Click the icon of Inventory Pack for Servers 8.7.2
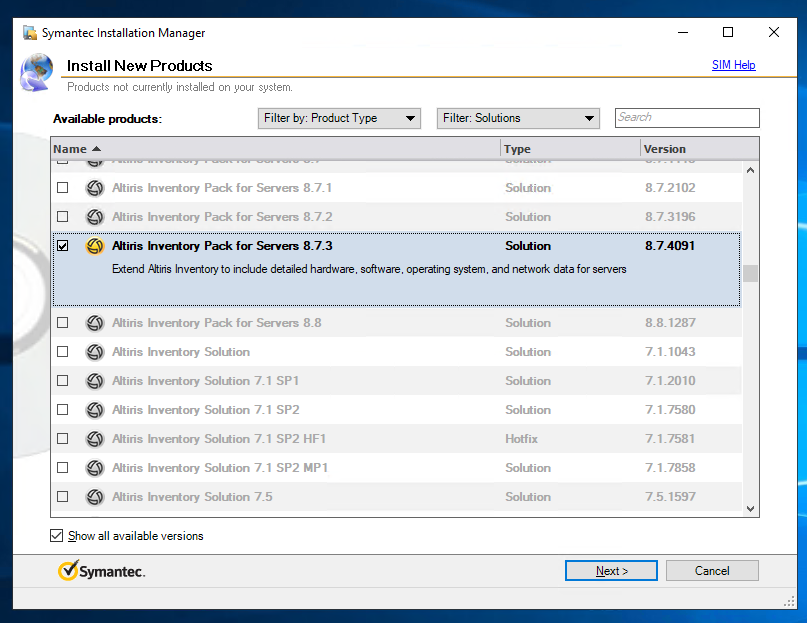This screenshot has width=807, height=623. (95, 217)
